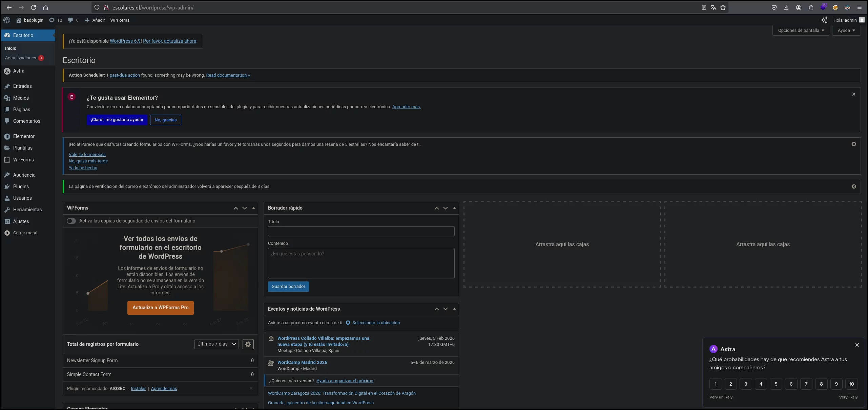Reload the page with the browser refresh icon

click(34, 7)
